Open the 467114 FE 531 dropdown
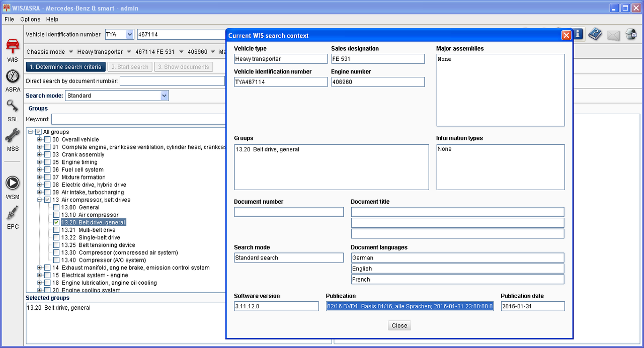This screenshot has height=348, width=644. 181,52
